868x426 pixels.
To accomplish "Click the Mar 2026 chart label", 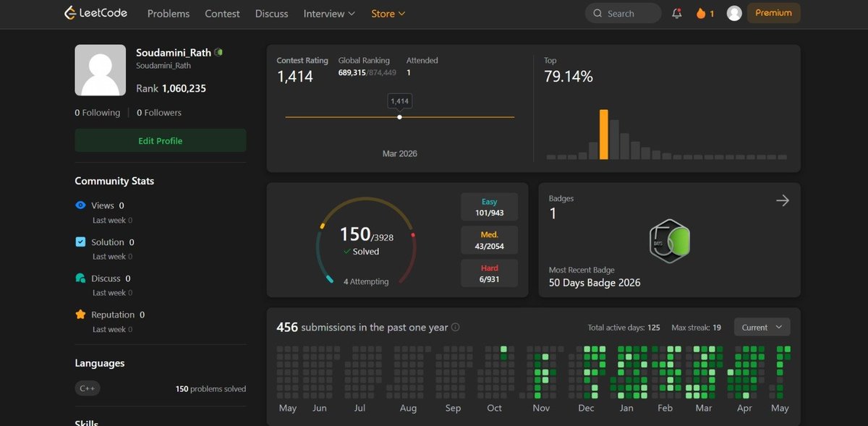I will tap(400, 153).
